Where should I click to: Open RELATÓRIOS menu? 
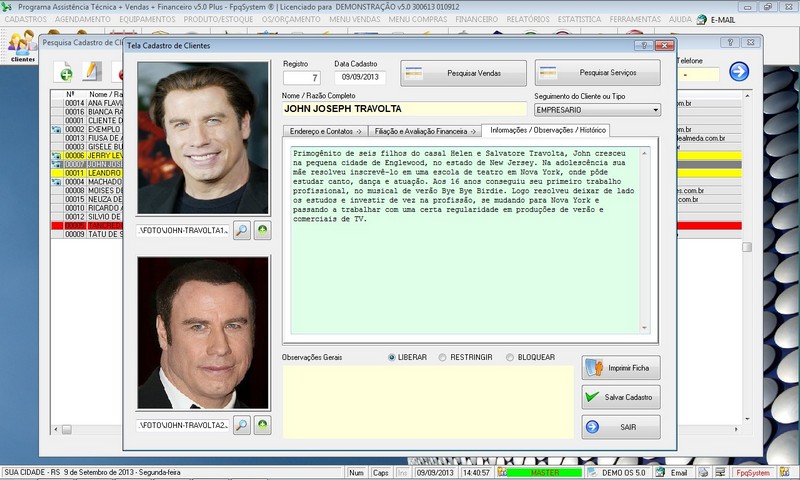pyautogui.click(x=528, y=19)
